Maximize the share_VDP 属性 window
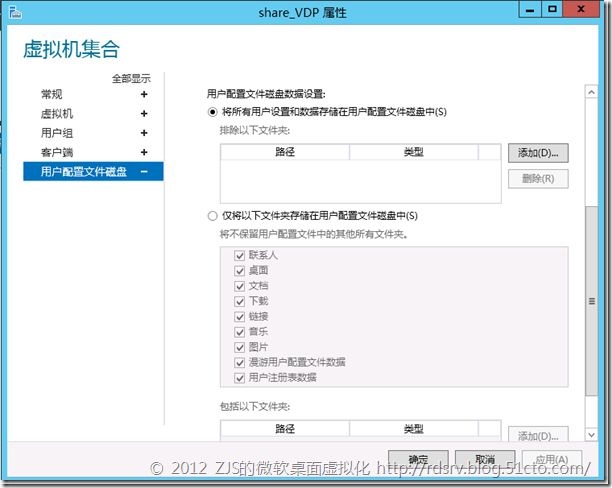Screen dimensions: 612x488 coord(552,9)
